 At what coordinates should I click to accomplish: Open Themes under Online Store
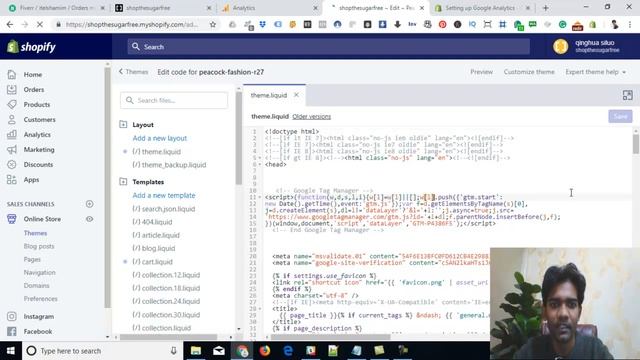pos(36,233)
